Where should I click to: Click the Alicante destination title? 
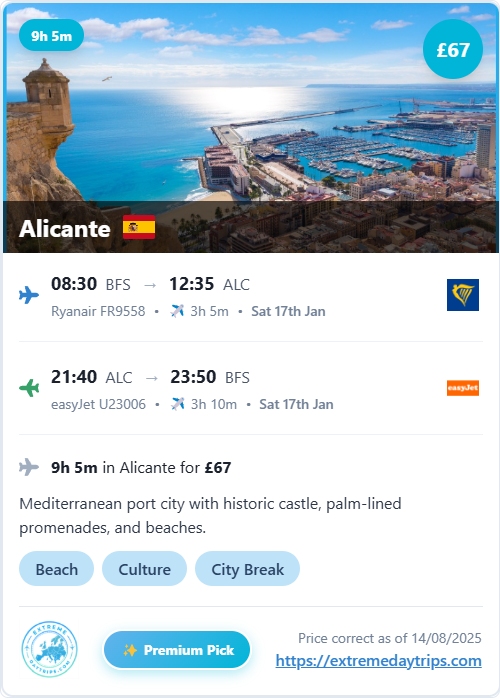coord(65,228)
